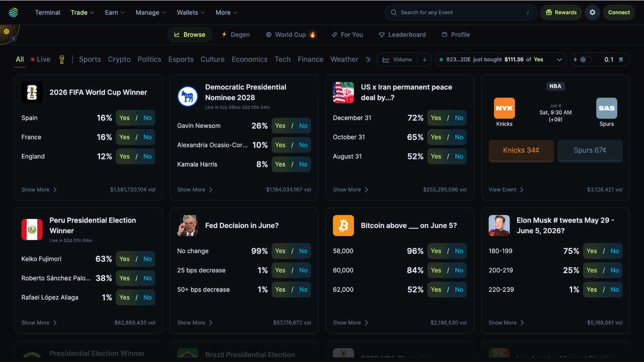Click the Elon Musk tweets thumbnail
The height and width of the screenshot is (362, 644).
499,226
